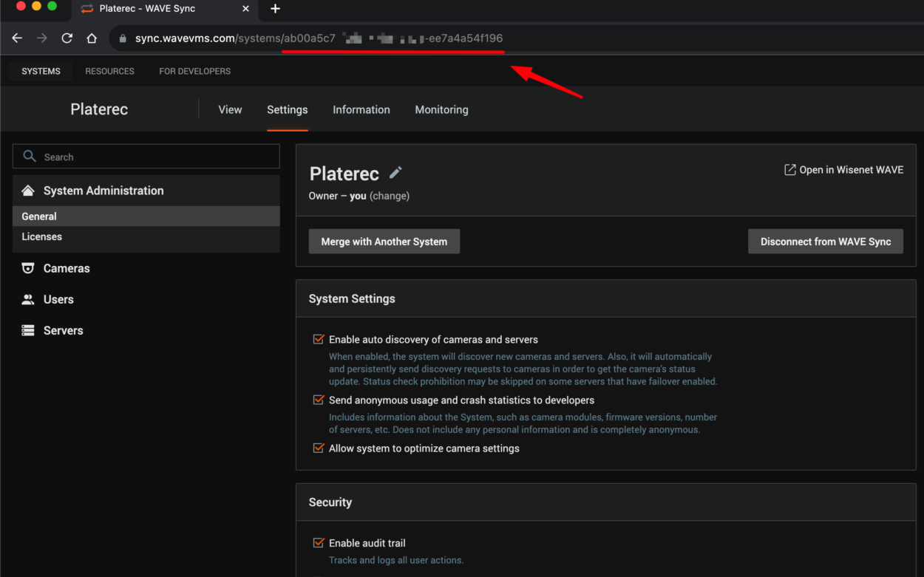Open the FOR DEVELOPERS top menu
This screenshot has height=577, width=924.
[x=195, y=72]
